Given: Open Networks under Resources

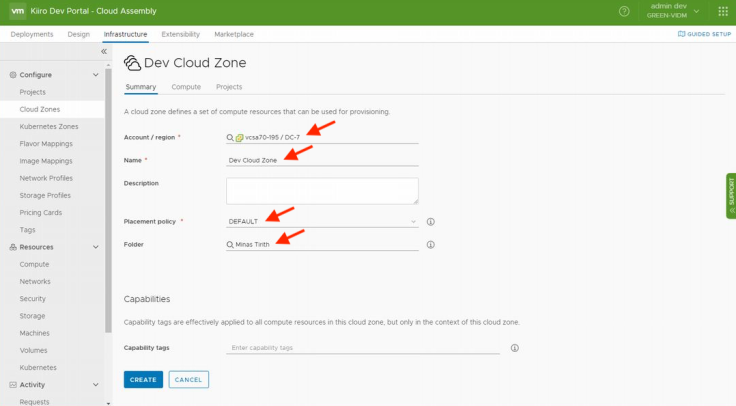Looking at the screenshot, I should (35, 282).
